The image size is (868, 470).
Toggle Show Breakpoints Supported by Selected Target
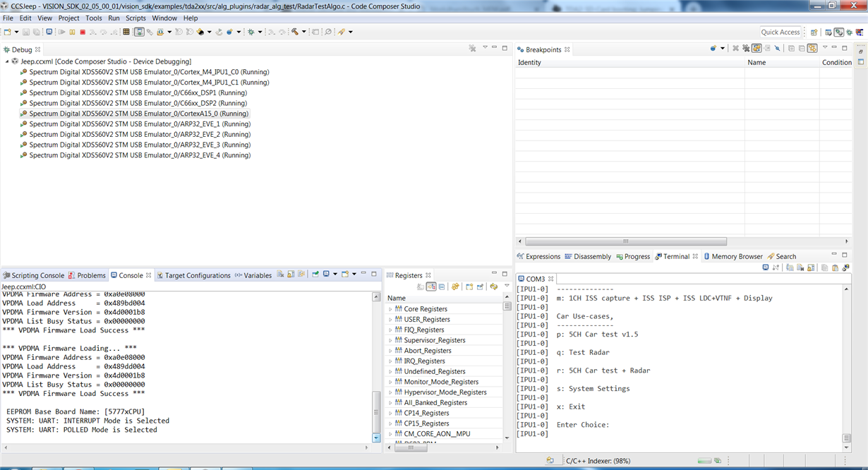(x=757, y=48)
